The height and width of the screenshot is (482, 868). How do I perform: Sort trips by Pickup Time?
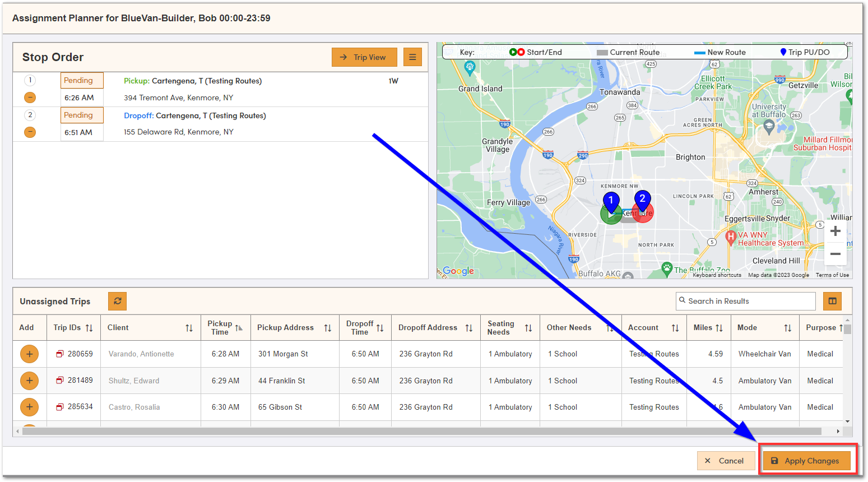click(x=239, y=327)
